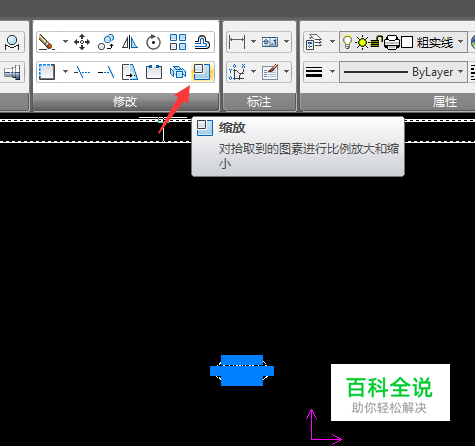Open the Delete tool dropdown arrow
475x446 pixels.
[65, 42]
